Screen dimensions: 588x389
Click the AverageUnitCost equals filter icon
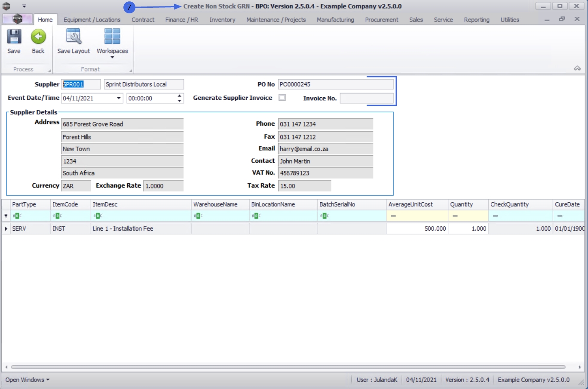393,216
